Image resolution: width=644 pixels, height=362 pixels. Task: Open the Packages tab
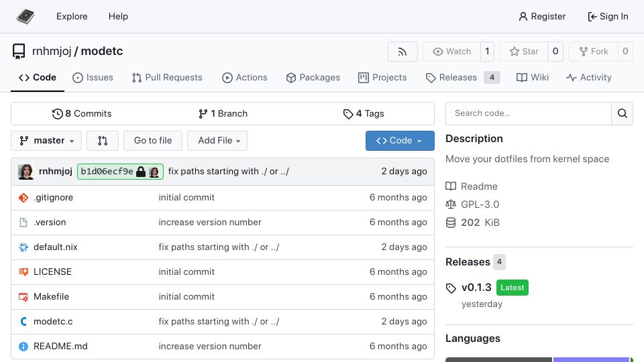[313, 78]
